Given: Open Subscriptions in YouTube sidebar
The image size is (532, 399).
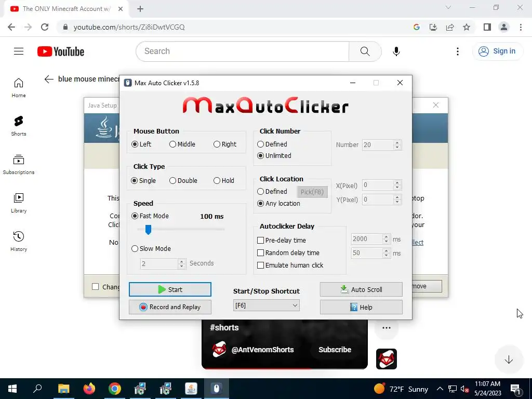Looking at the screenshot, I should [19, 165].
